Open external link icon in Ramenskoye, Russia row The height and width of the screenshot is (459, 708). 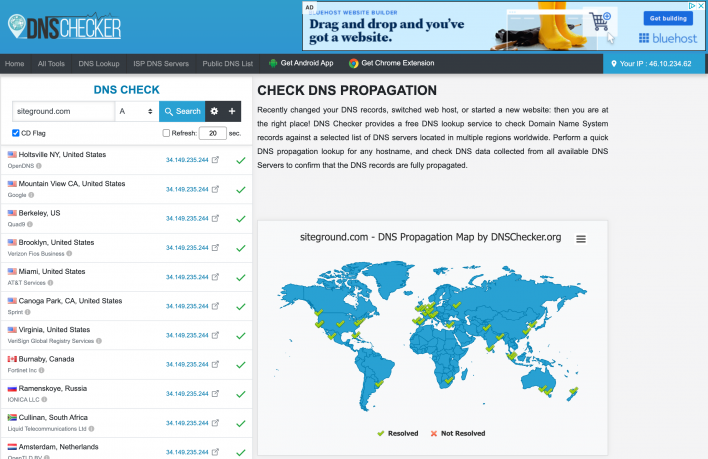215,394
